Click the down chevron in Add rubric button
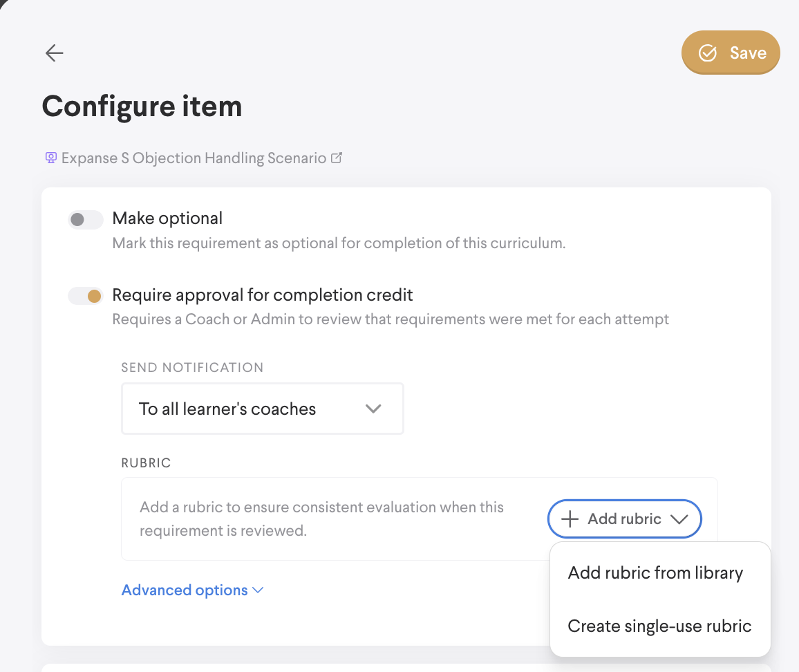 pyautogui.click(x=679, y=519)
